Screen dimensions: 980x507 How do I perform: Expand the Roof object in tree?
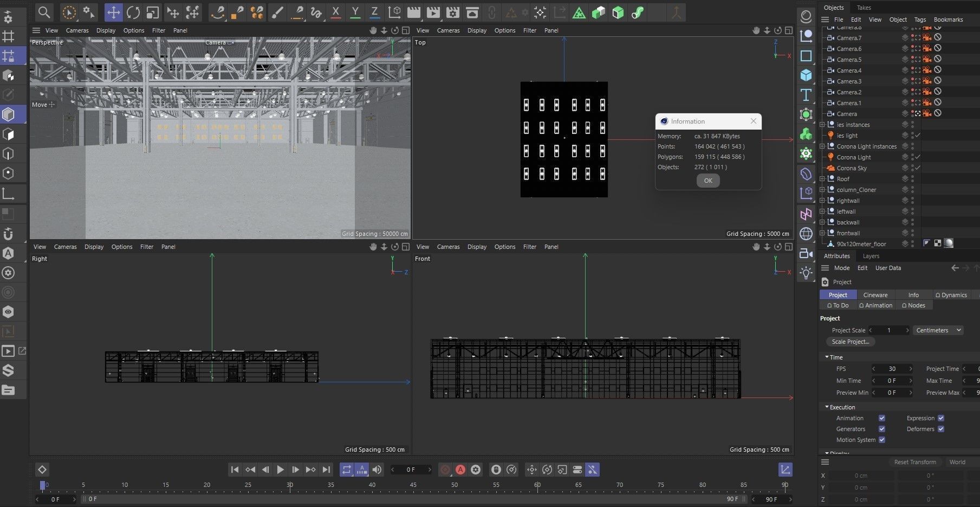[x=822, y=179]
